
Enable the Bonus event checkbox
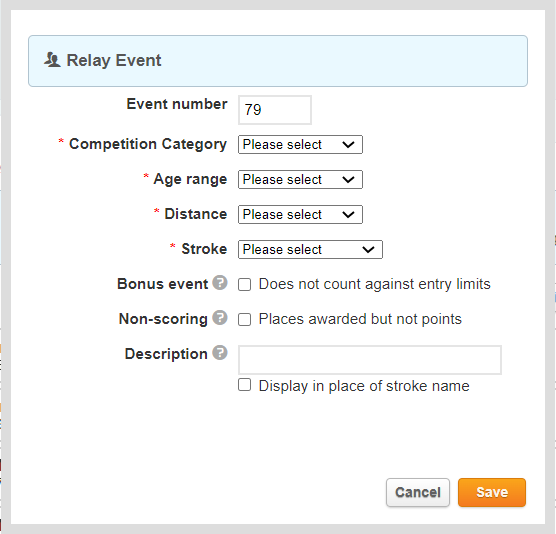pos(244,284)
